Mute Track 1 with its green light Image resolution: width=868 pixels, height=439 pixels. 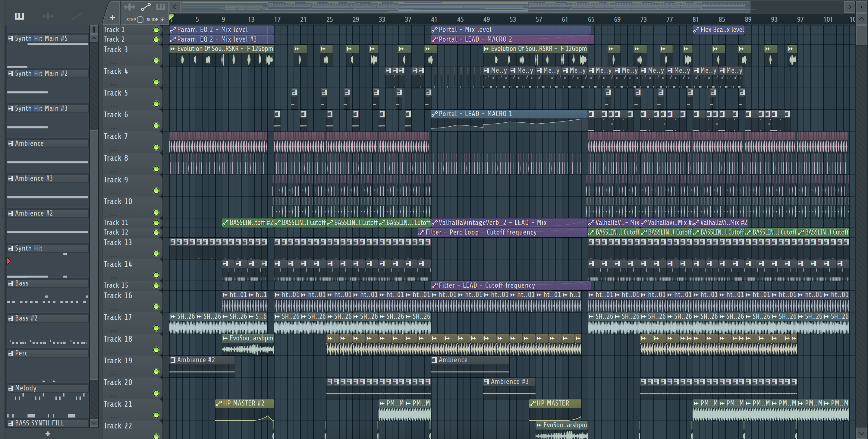click(156, 30)
